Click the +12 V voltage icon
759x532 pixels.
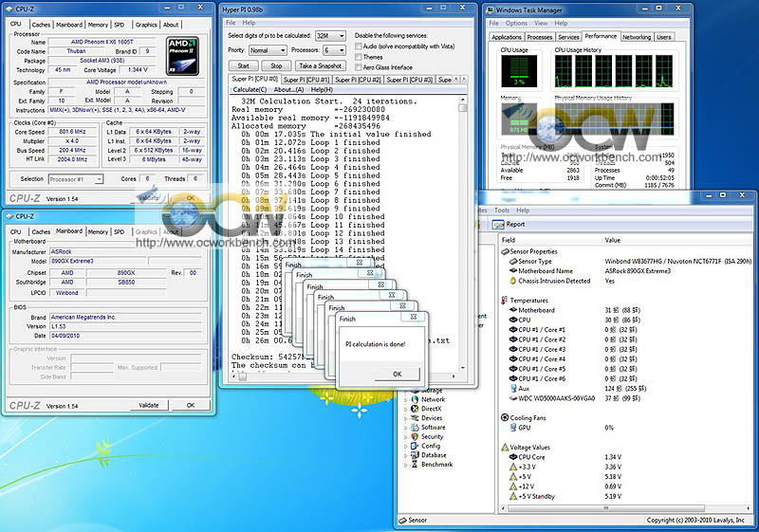coord(513,486)
